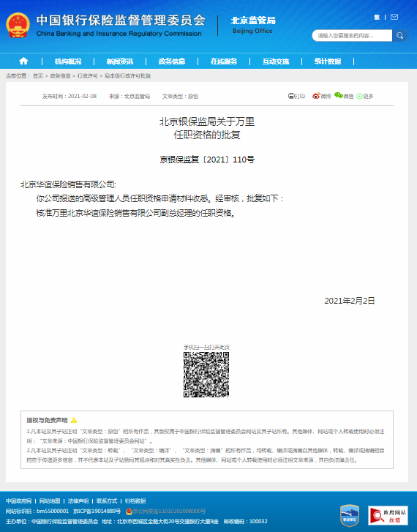Screen dimensions: 417x532
Task: Click the police badge icon in footer
Action: tap(129, 511)
